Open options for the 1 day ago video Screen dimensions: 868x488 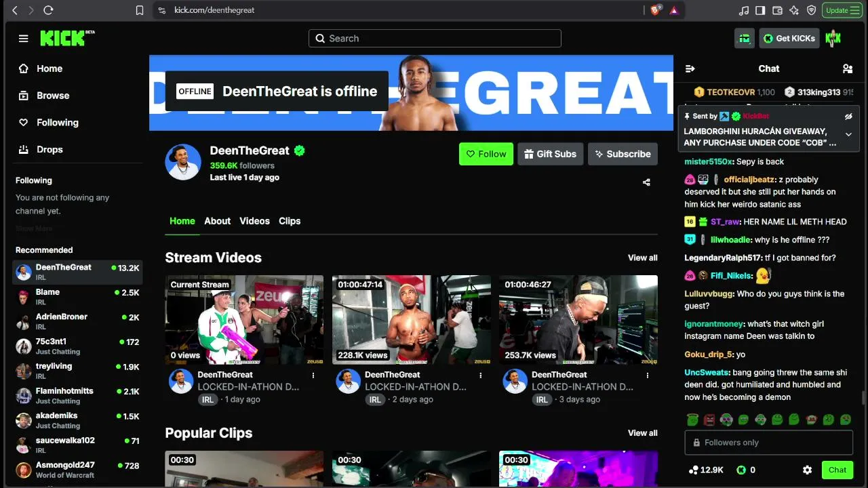(313, 375)
